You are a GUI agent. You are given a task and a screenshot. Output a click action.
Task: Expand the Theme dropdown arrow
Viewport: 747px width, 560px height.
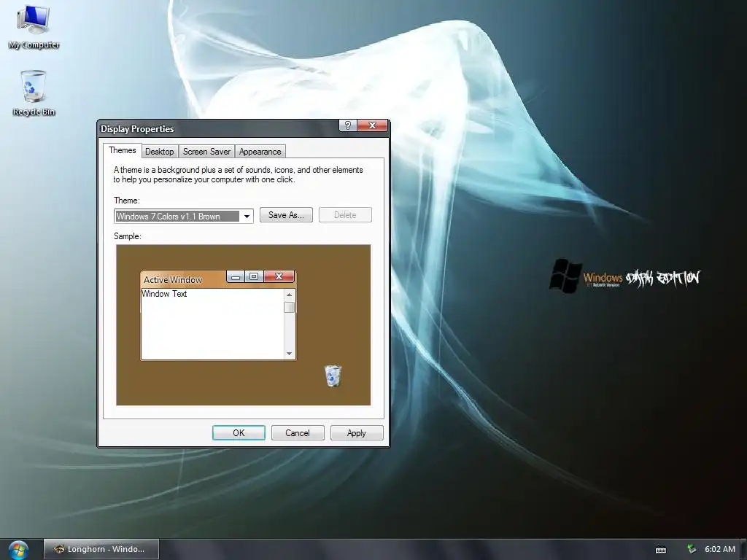click(247, 216)
